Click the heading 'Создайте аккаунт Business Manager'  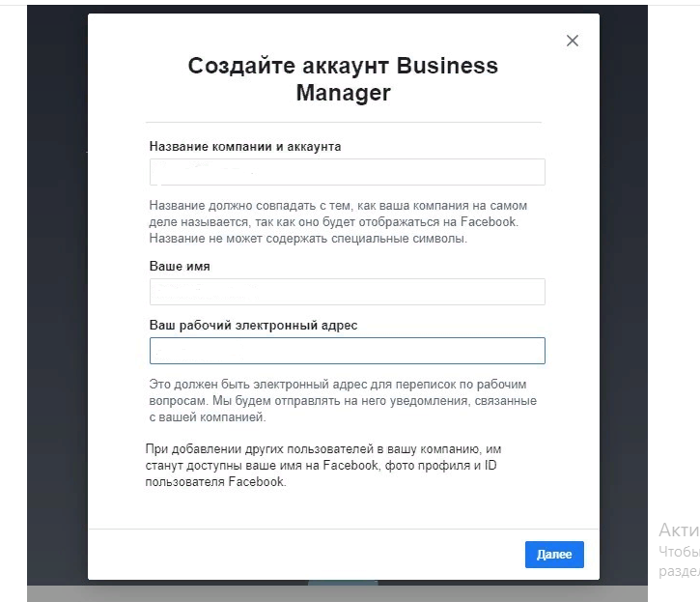click(343, 79)
